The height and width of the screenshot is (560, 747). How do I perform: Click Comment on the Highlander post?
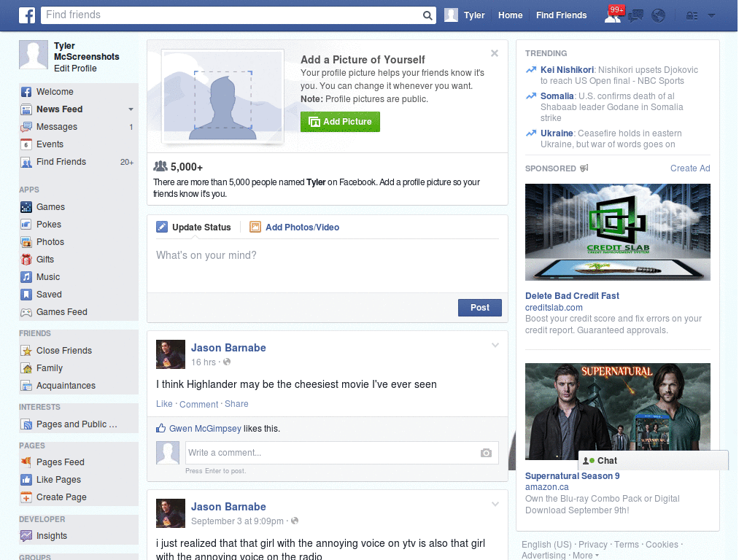tap(198, 404)
